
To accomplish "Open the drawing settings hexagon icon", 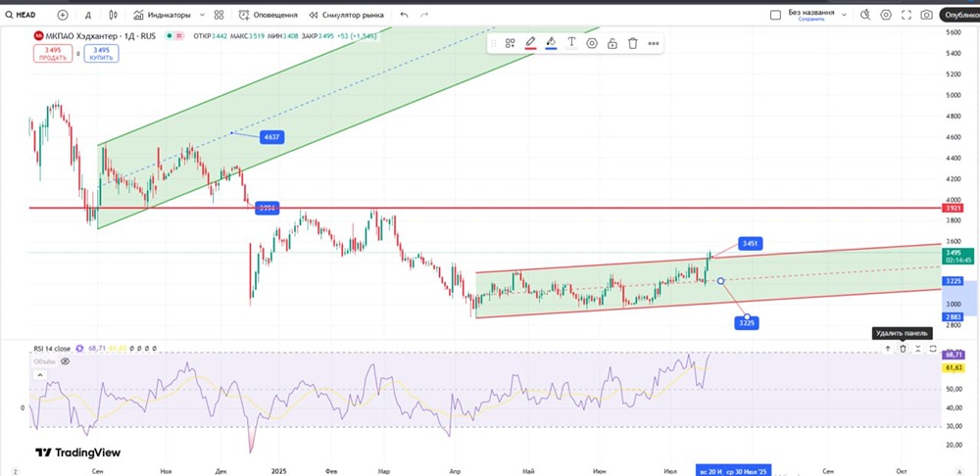I will [592, 43].
